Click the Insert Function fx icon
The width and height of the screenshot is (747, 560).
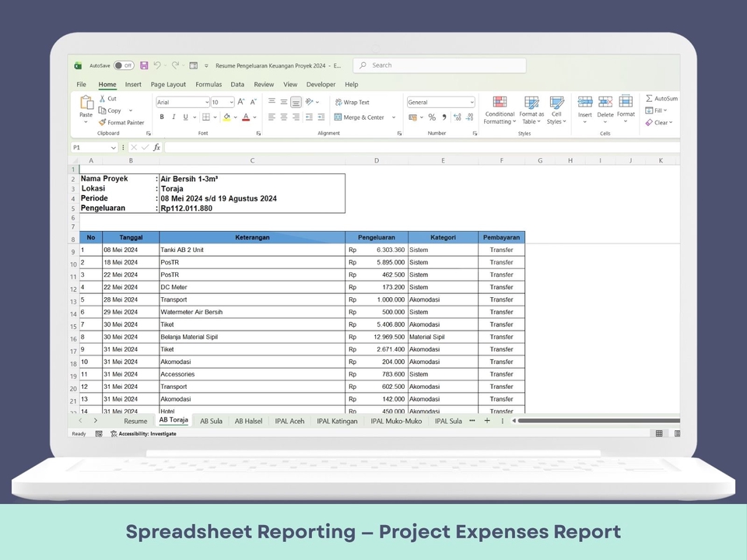point(156,147)
